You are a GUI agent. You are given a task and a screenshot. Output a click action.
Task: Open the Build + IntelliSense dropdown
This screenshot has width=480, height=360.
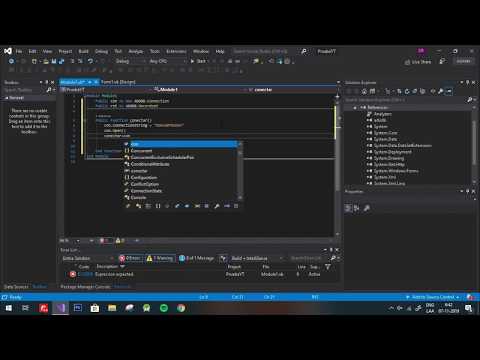point(257,258)
